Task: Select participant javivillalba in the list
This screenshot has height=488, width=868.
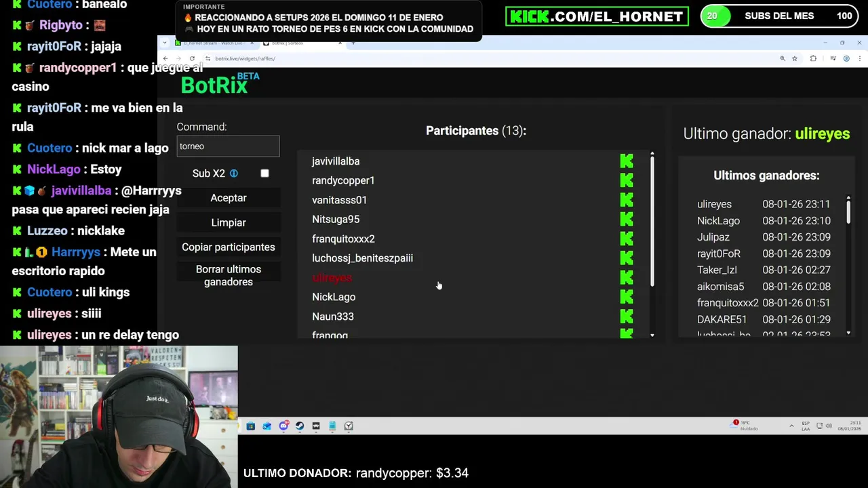Action: 336,161
